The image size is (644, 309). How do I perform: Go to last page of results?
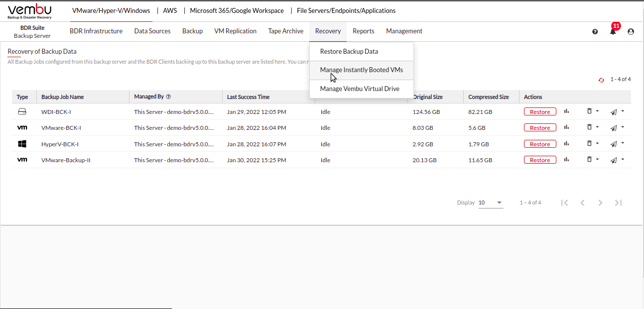(618, 203)
